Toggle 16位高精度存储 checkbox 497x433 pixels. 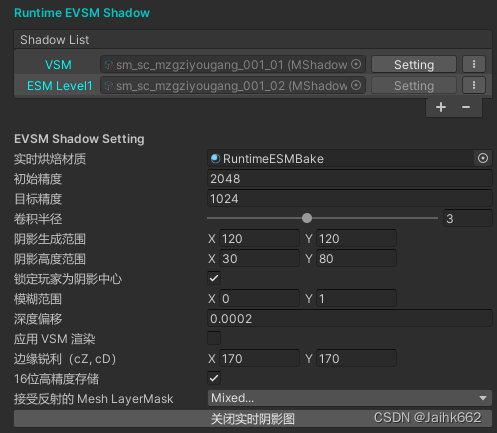click(214, 378)
